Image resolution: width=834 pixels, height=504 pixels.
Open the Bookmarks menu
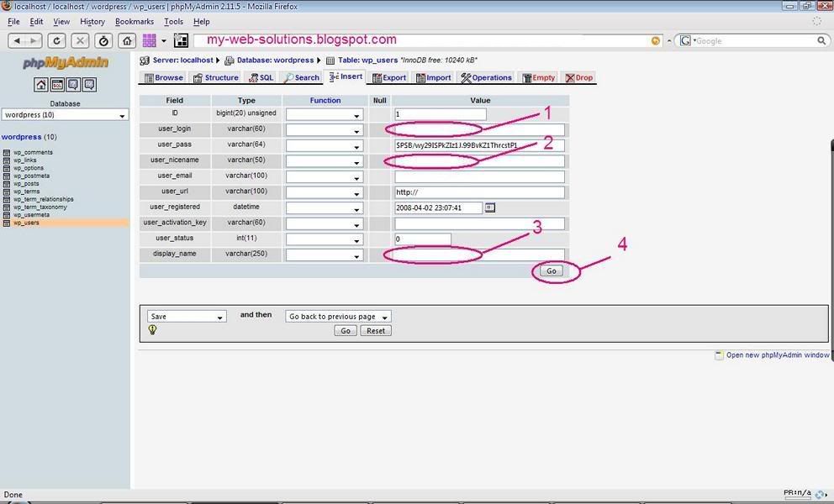click(134, 21)
